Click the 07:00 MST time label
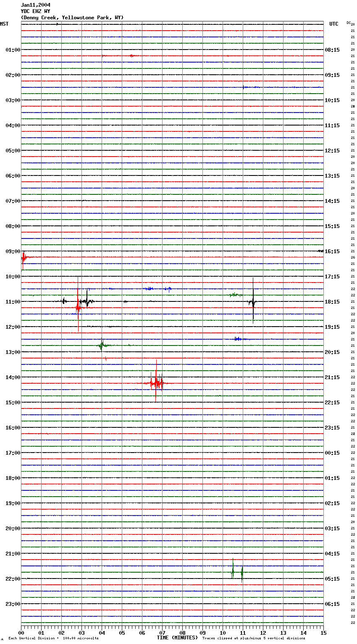 [13, 201]
